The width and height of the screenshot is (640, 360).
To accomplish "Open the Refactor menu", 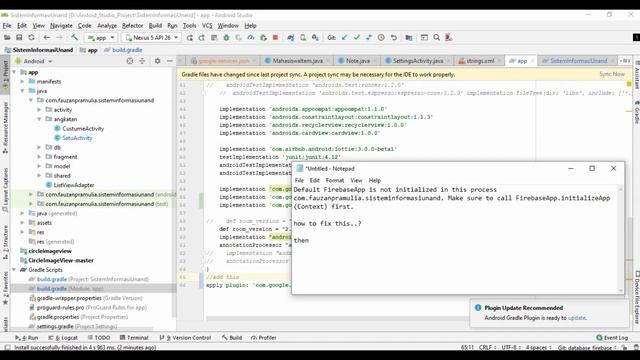I will (133, 25).
